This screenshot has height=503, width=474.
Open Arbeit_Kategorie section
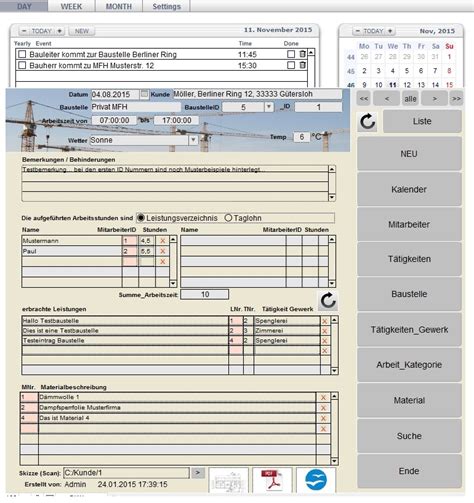(409, 365)
